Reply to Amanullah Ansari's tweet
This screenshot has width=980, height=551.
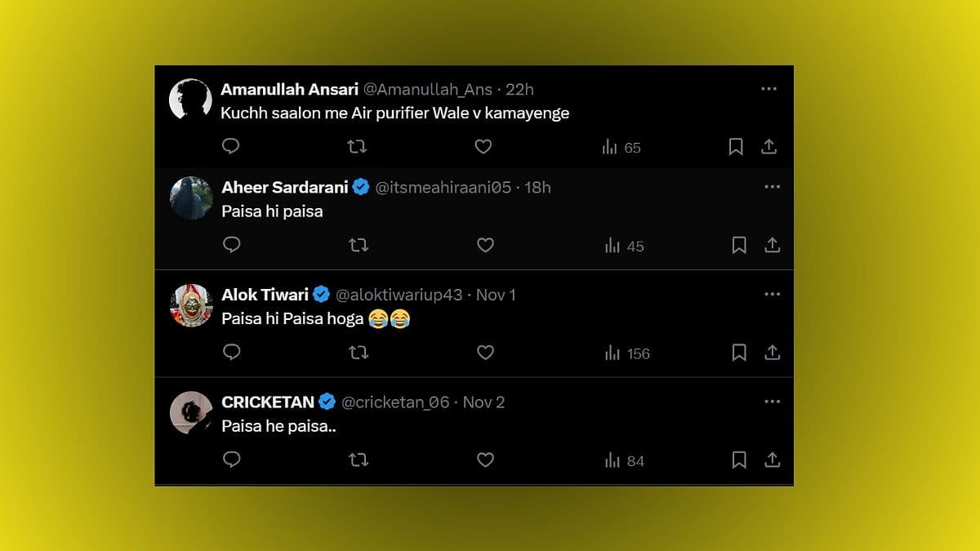(x=231, y=146)
